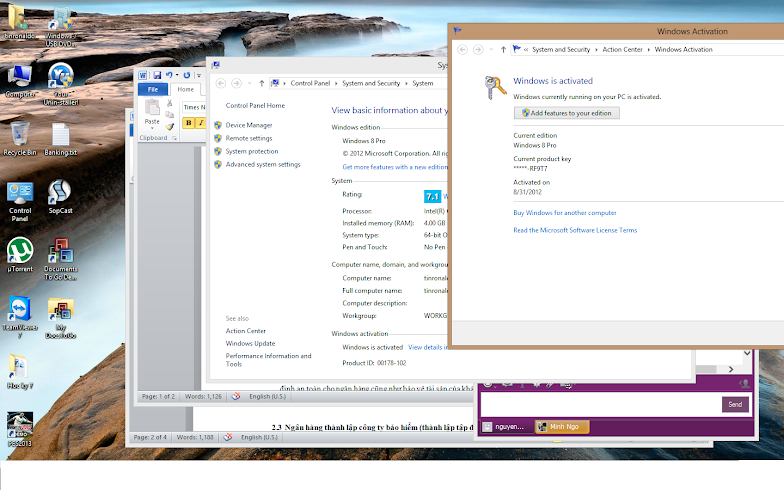The width and height of the screenshot is (784, 490).
Task: Click the Save icon in Word's quick access toolbar
Action: (x=157, y=75)
